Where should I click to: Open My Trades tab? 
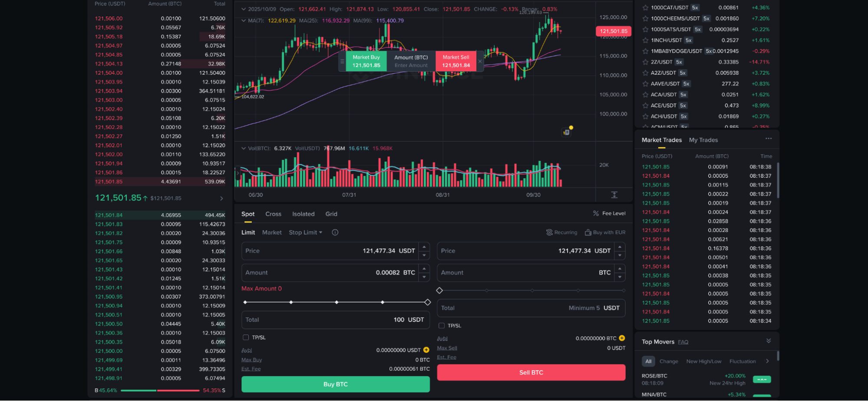(x=703, y=140)
